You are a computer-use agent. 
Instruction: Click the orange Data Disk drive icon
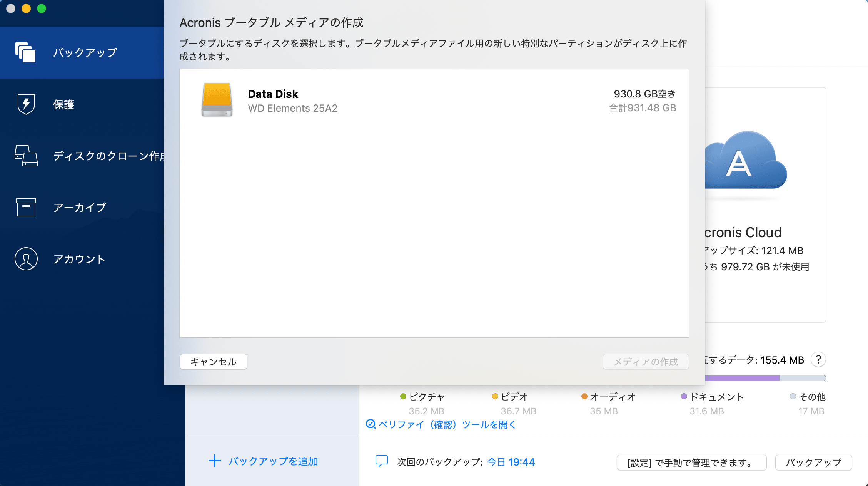[217, 100]
